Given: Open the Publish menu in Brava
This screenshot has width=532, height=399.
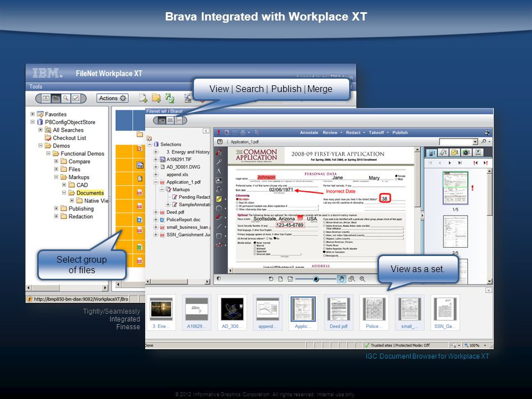Looking at the screenshot, I should click(400, 132).
